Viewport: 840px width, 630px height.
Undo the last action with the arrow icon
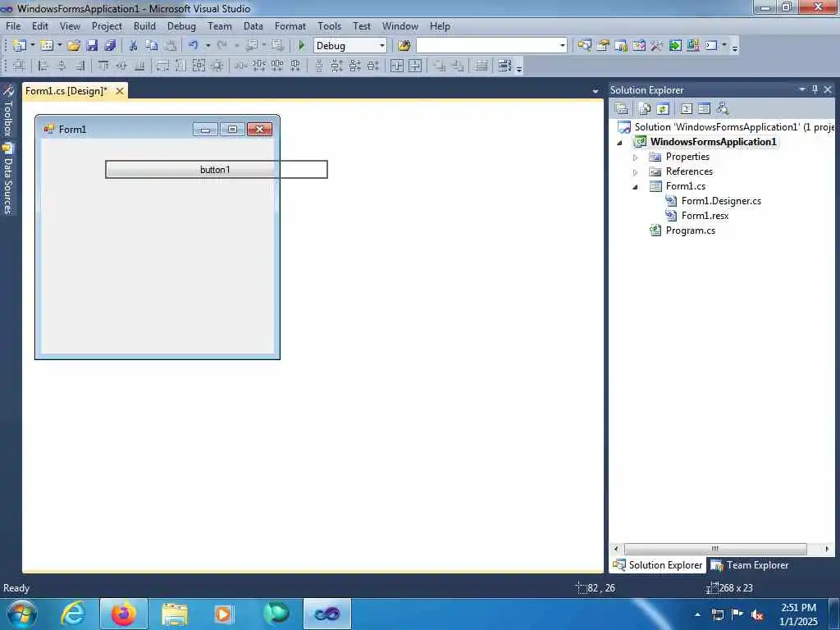click(x=194, y=46)
